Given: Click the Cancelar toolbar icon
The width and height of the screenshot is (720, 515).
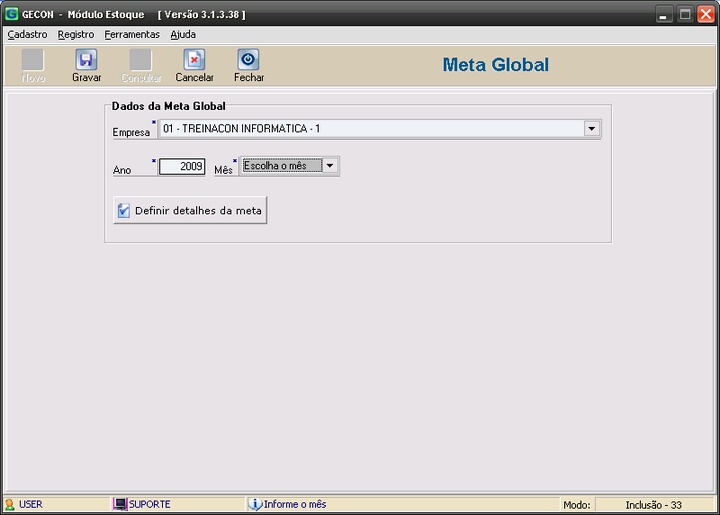Looking at the screenshot, I should point(194,60).
